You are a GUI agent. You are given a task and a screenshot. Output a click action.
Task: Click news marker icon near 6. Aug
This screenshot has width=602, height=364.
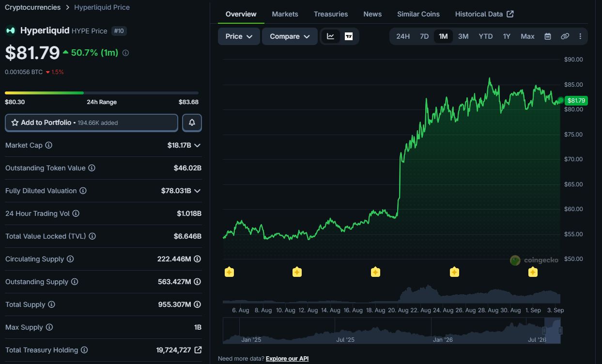(229, 272)
